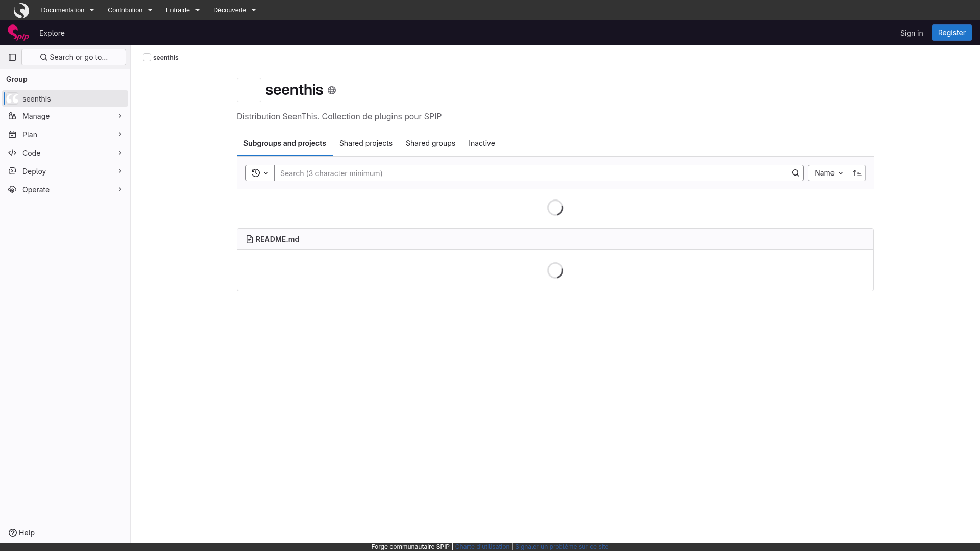Switch to the Inactive tab
Viewport: 980px width, 551px height.
[481, 143]
